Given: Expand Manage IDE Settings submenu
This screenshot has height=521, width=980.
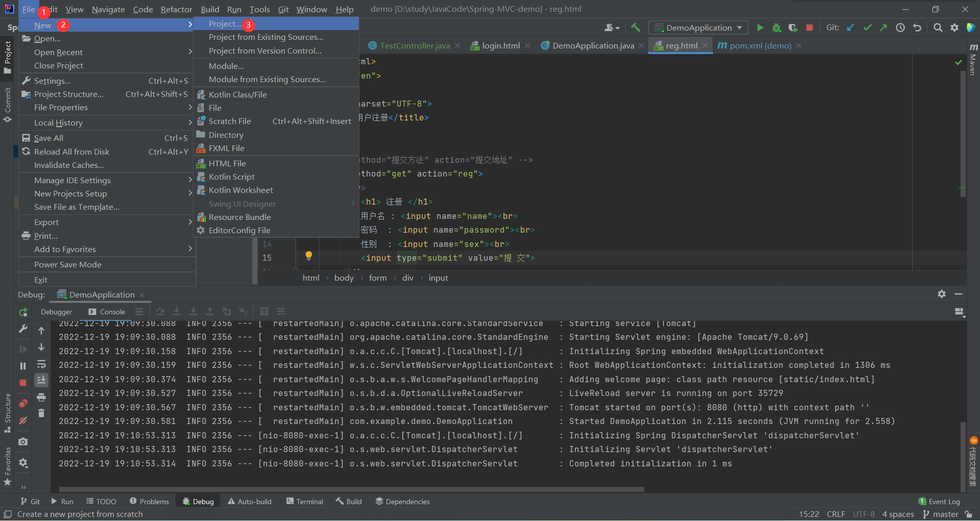Looking at the screenshot, I should point(107,180).
